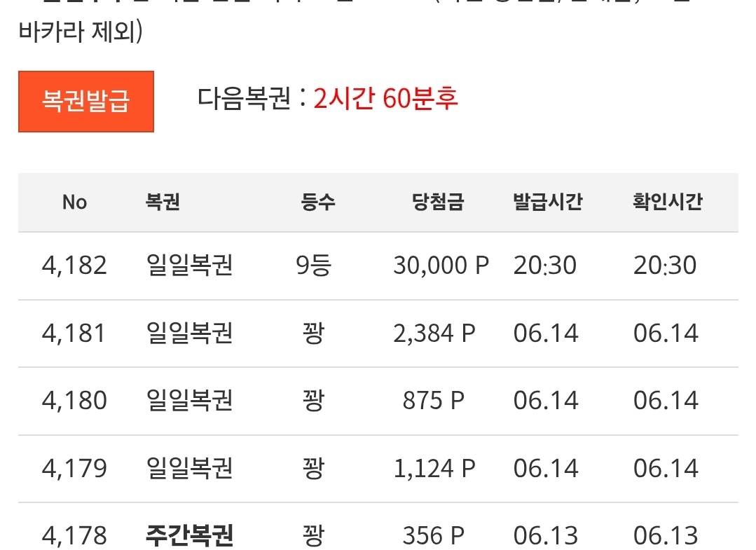Click the 356 P prize amount

pos(434,535)
